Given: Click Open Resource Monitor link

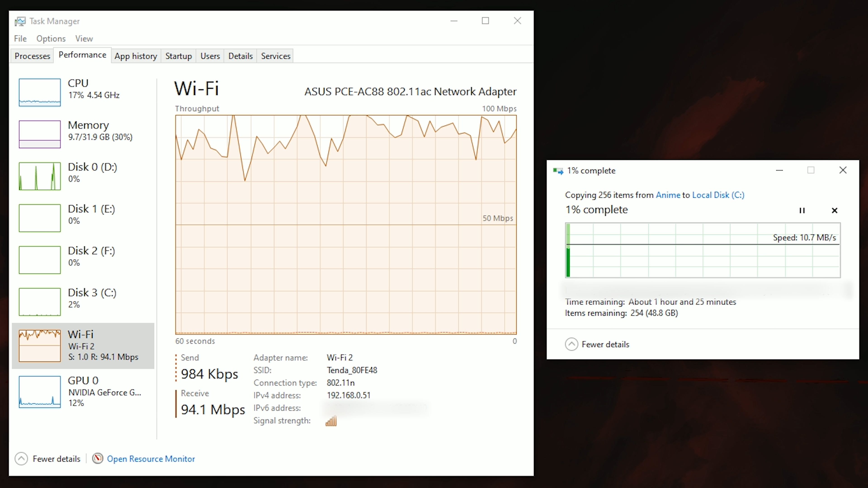Looking at the screenshot, I should pos(151,458).
